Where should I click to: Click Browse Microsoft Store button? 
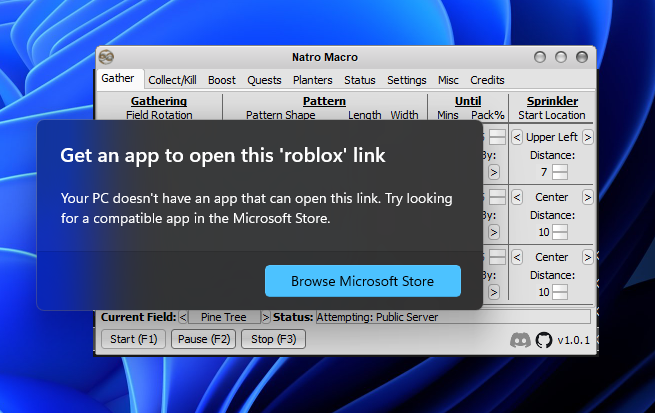point(363,281)
